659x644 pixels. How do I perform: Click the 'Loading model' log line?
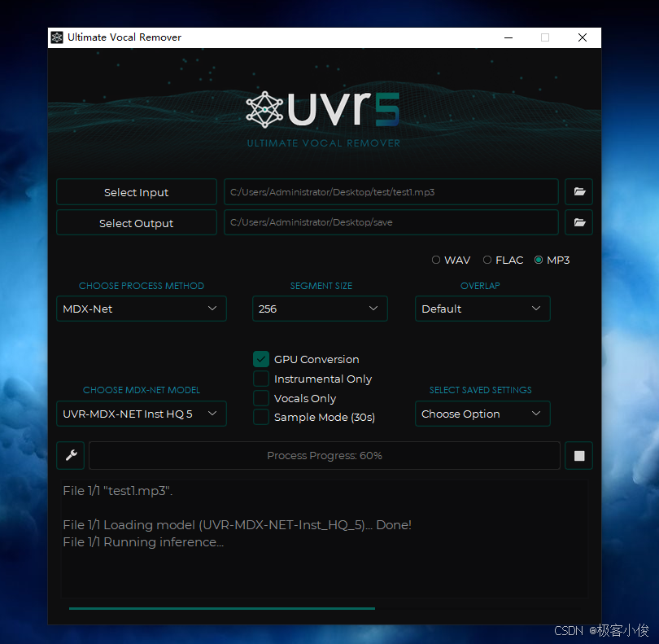237,525
